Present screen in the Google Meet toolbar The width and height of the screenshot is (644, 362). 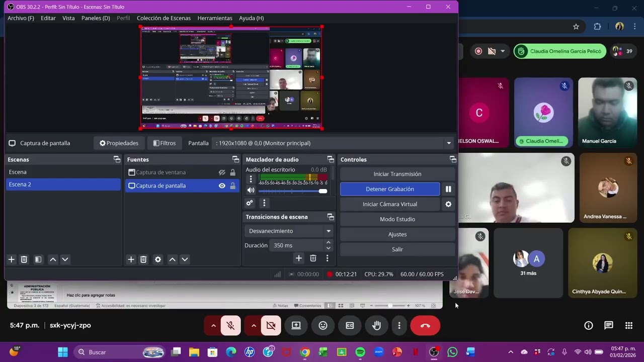296,325
